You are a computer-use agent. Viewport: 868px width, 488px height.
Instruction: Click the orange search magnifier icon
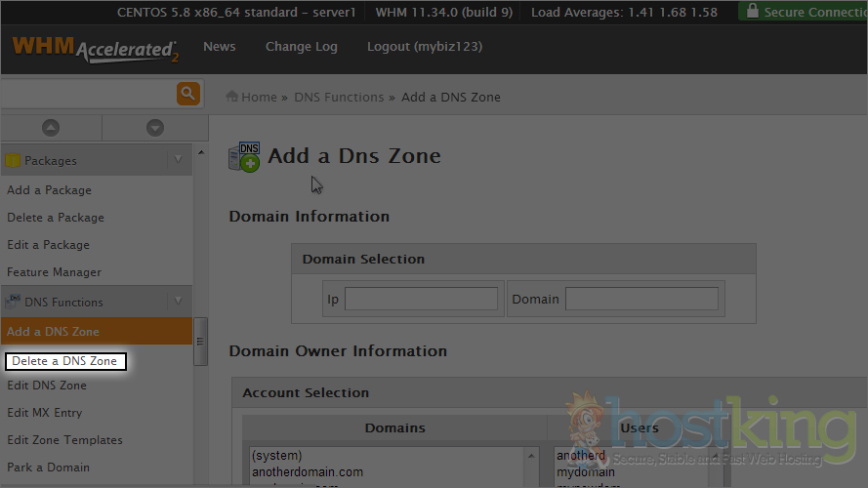pyautogui.click(x=187, y=94)
